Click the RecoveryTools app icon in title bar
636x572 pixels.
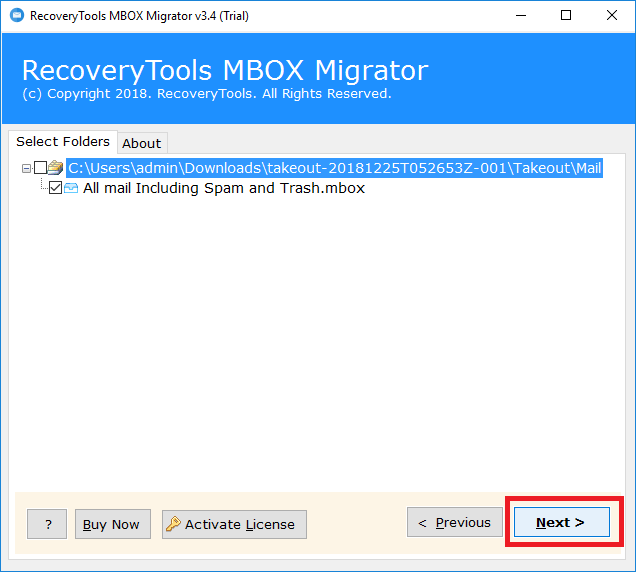pyautogui.click(x=17, y=15)
